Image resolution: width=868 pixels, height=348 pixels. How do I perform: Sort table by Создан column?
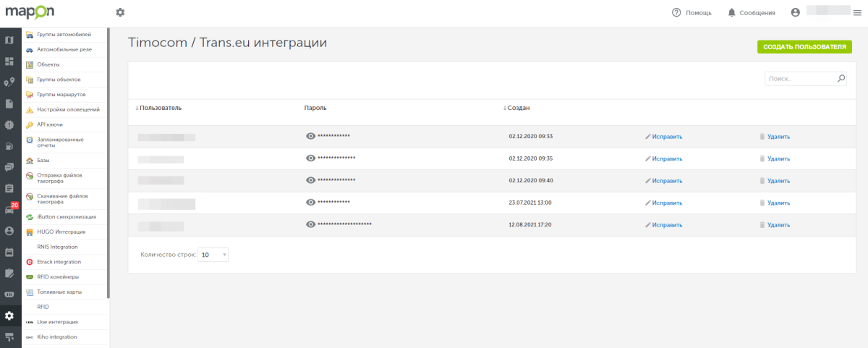pyautogui.click(x=517, y=108)
